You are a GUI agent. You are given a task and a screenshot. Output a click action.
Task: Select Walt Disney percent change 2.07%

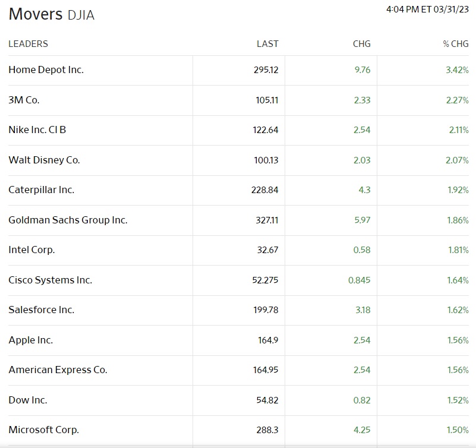point(457,160)
